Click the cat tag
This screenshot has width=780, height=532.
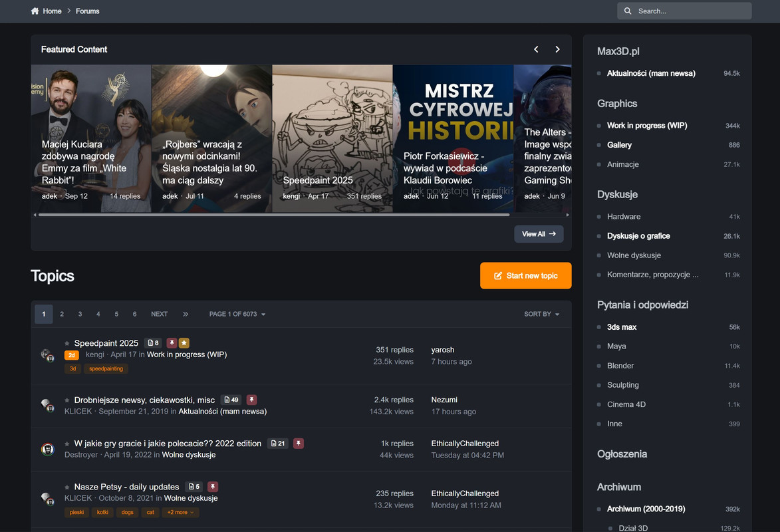point(150,512)
